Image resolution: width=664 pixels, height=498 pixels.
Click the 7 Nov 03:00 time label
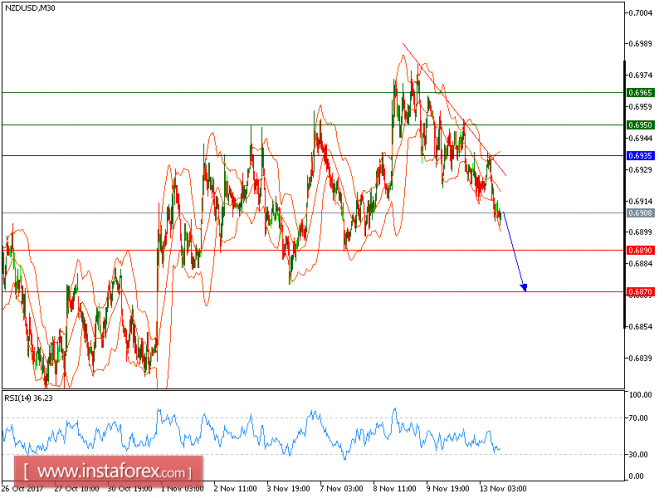341,489
